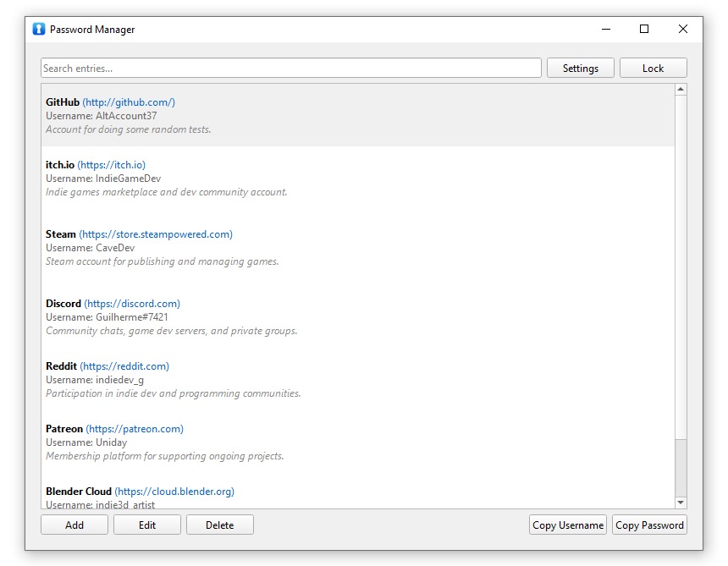Select the itch.io entry title

click(60, 165)
